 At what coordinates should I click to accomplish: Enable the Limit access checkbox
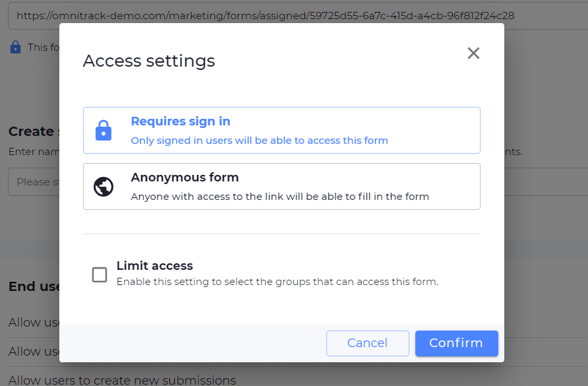click(x=100, y=274)
